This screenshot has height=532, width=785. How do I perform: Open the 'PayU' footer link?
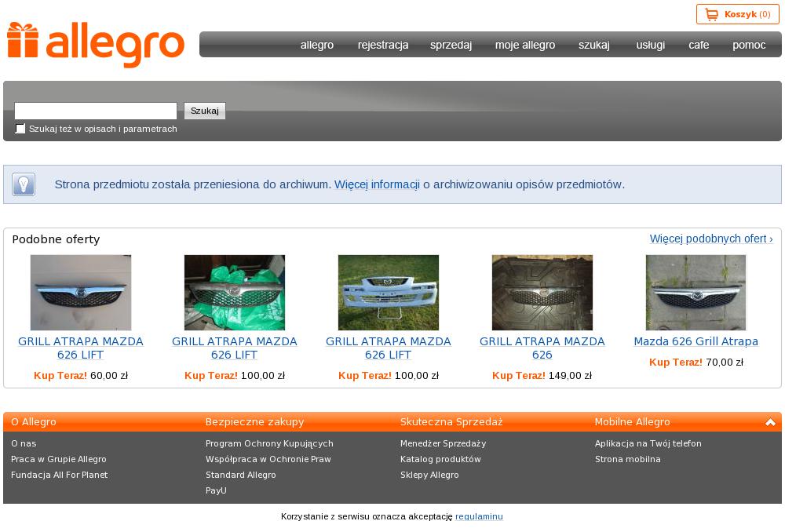pyautogui.click(x=216, y=490)
